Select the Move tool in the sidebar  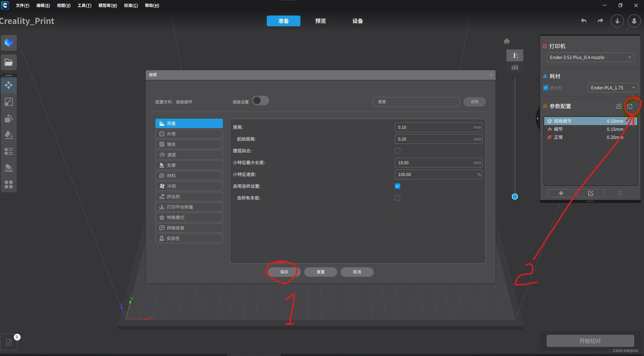coord(9,85)
